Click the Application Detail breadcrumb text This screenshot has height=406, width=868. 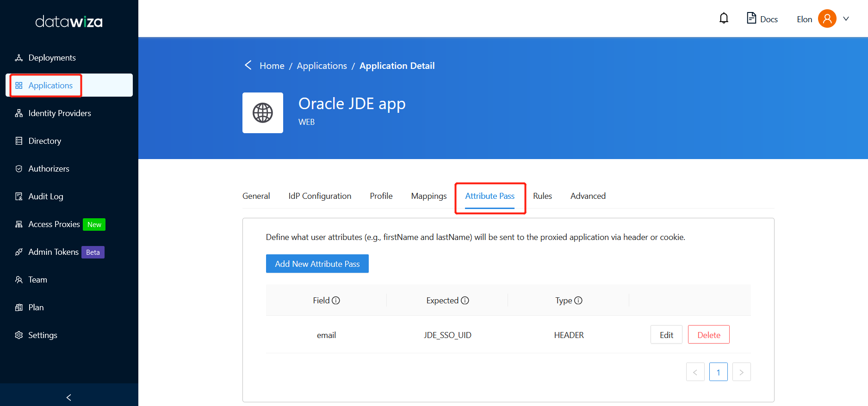pos(397,66)
